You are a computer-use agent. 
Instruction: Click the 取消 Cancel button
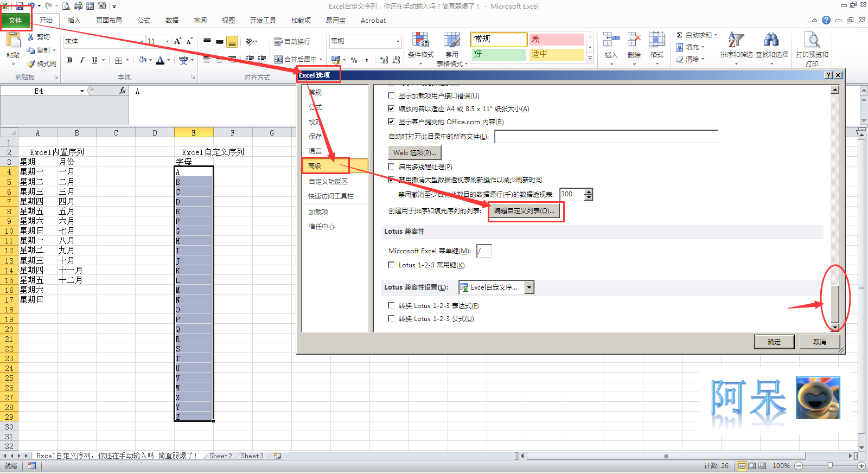[820, 342]
